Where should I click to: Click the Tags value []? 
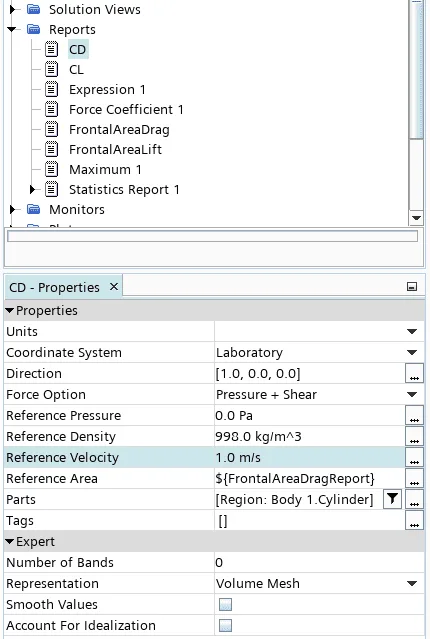pyautogui.click(x=223, y=520)
